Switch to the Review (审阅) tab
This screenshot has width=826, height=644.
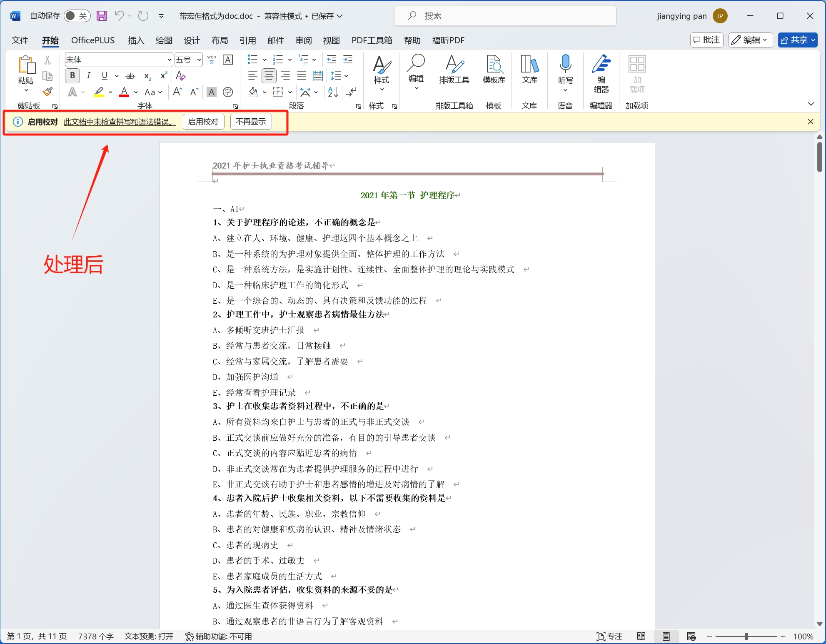[x=303, y=40]
